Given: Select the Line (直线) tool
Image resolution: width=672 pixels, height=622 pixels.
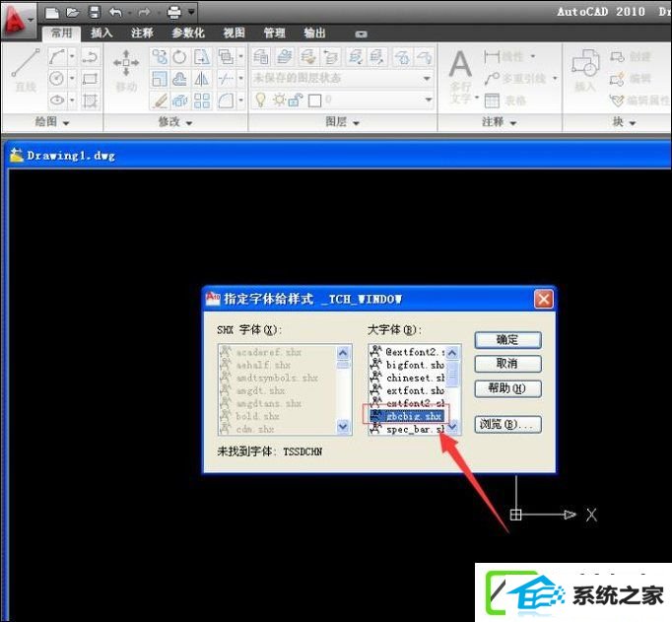Looking at the screenshot, I should (26, 71).
